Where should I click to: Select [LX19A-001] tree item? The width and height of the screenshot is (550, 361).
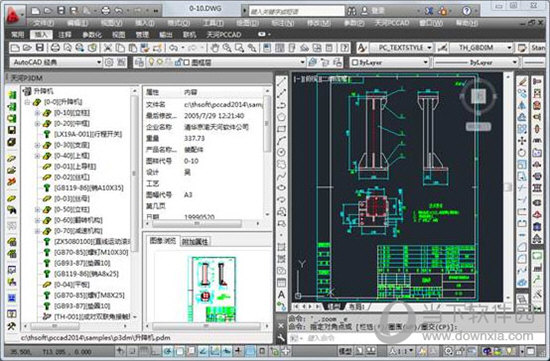(88, 134)
